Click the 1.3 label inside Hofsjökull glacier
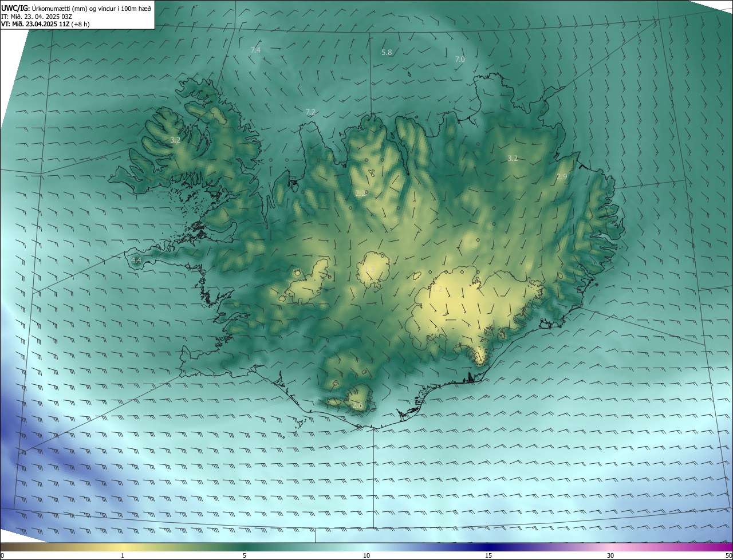 click(x=370, y=269)
